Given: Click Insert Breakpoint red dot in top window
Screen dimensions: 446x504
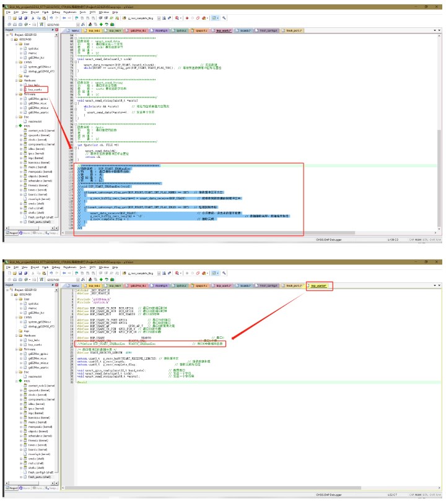Looking at the screenshot, I should (x=187, y=19).
